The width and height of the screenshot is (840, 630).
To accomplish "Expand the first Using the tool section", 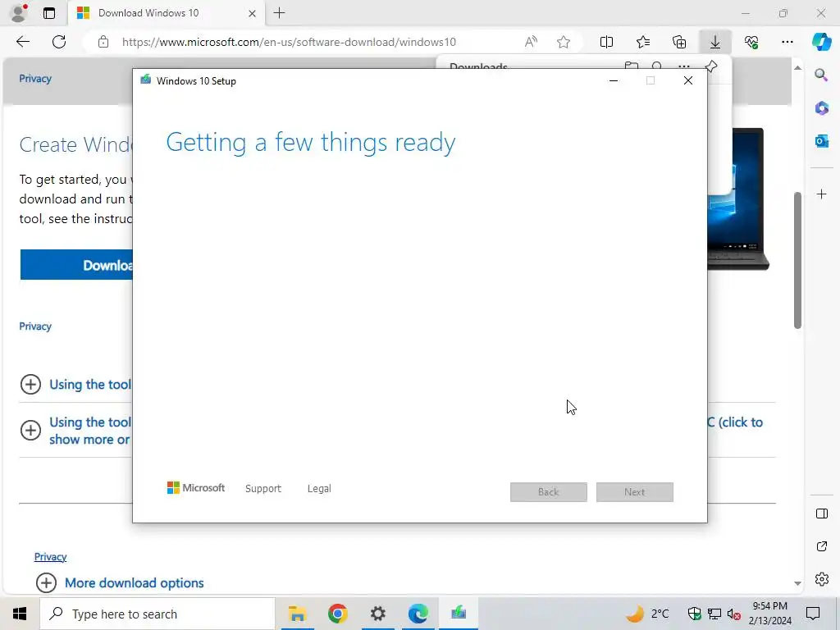I will point(75,384).
